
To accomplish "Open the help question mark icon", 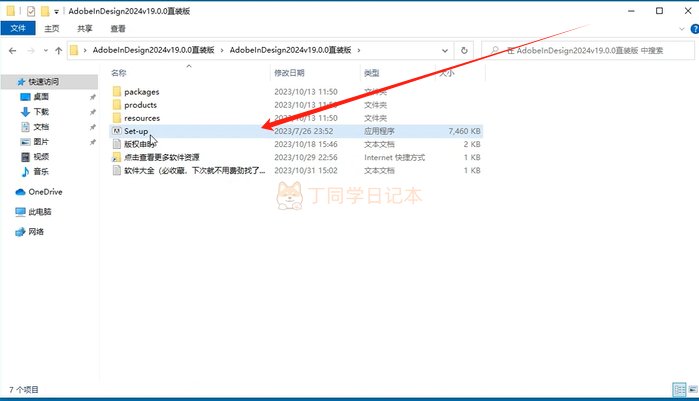I will 695,29.
